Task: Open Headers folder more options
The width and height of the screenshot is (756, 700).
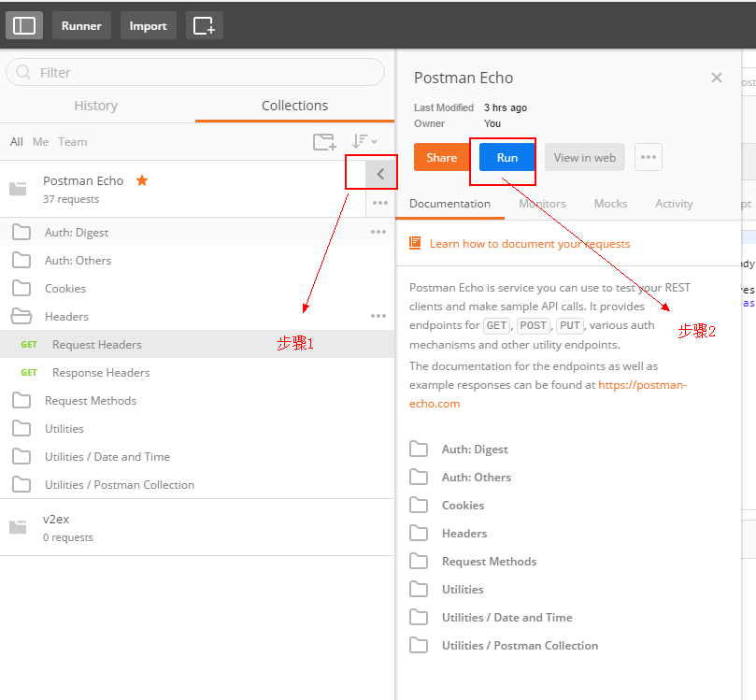Action: click(x=378, y=316)
